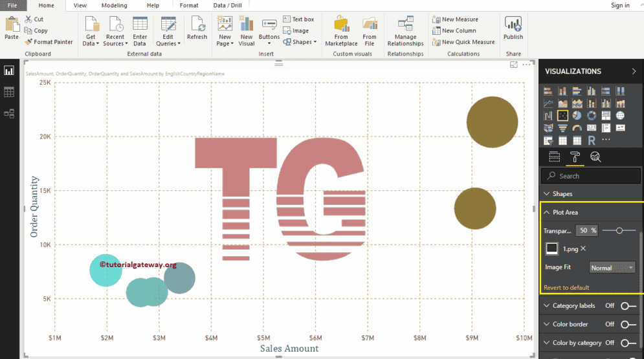
Task: Expand the Color border section
Action: pos(547,324)
